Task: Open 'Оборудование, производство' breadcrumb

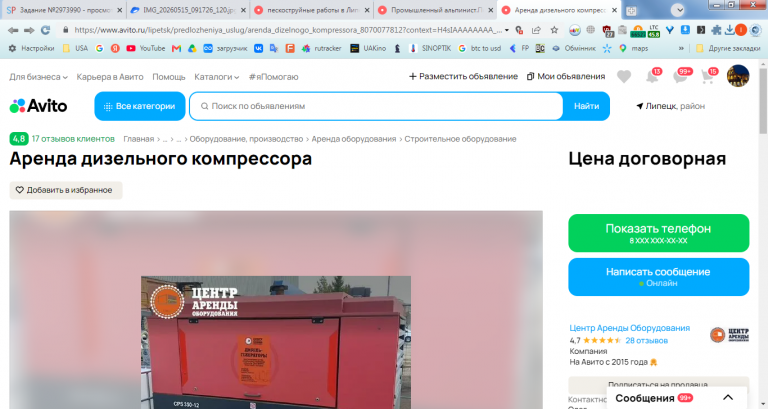Action: point(246,139)
